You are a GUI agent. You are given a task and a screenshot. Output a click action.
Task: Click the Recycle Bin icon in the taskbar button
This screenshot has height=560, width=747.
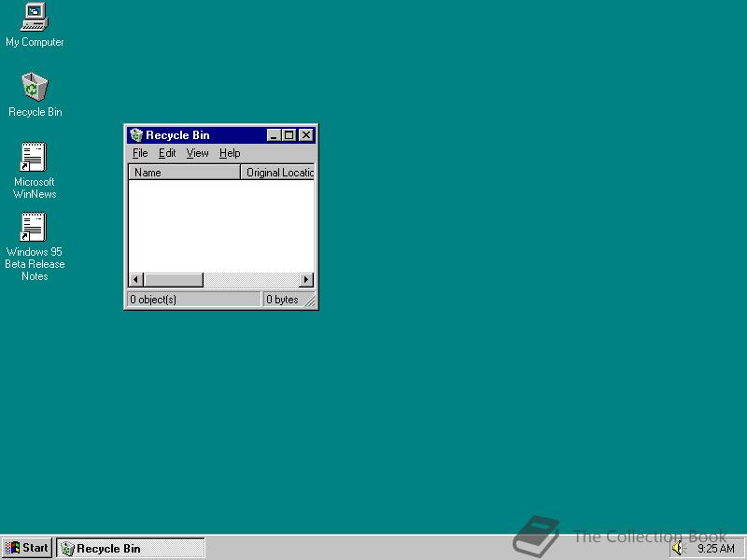[67, 548]
